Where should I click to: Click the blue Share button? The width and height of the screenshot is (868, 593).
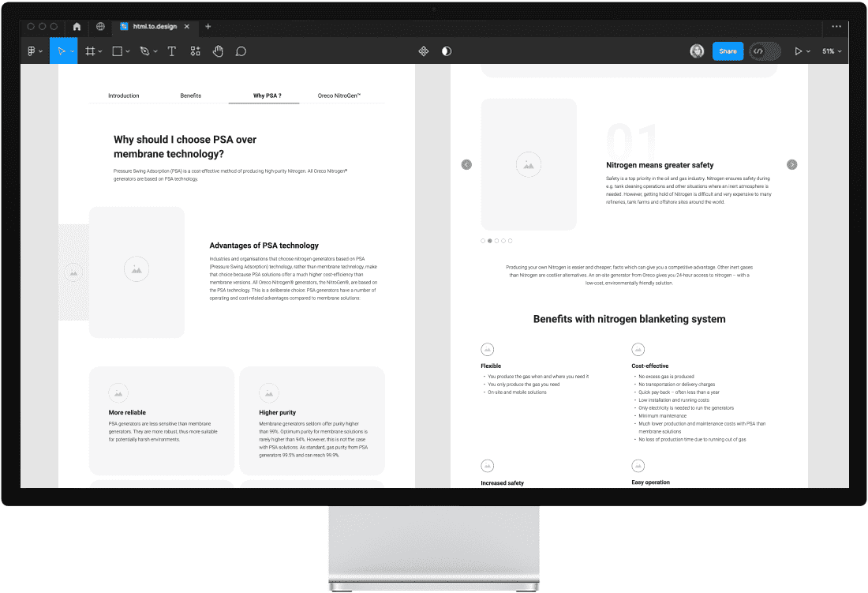click(x=728, y=51)
